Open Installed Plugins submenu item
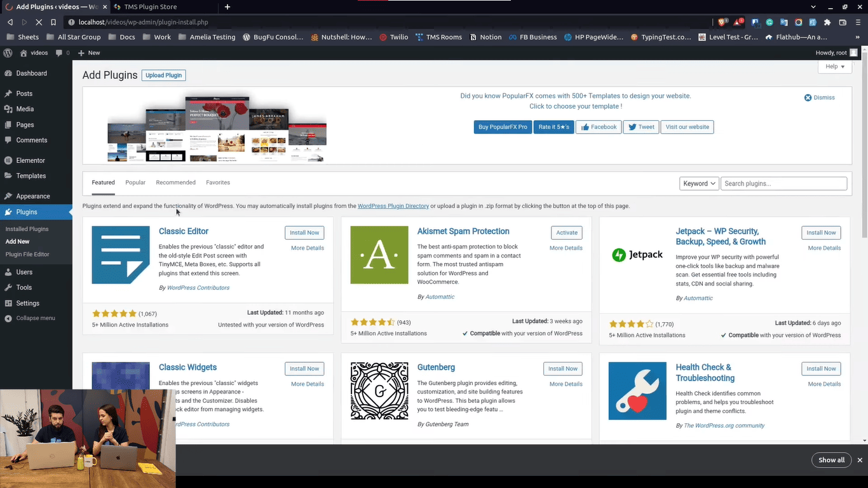Viewport: 868px width, 488px height. tap(27, 229)
